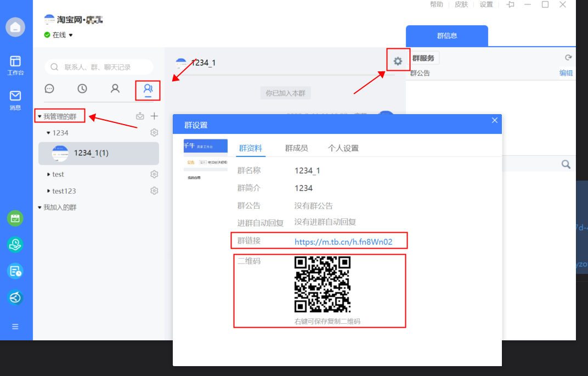
Task: Expand the test group tree
Action: [x=48, y=175]
